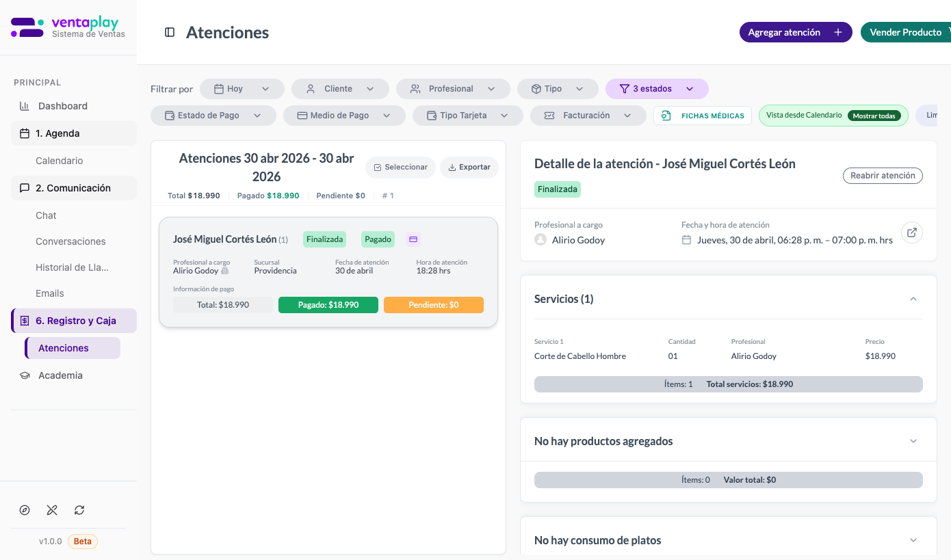Open the 3 estados filter dropdown

pos(657,89)
